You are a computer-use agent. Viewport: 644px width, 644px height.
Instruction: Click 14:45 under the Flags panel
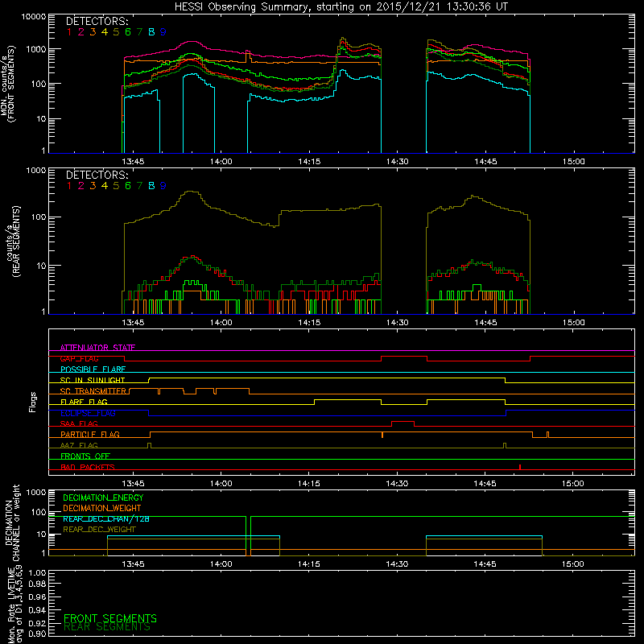coord(485,484)
